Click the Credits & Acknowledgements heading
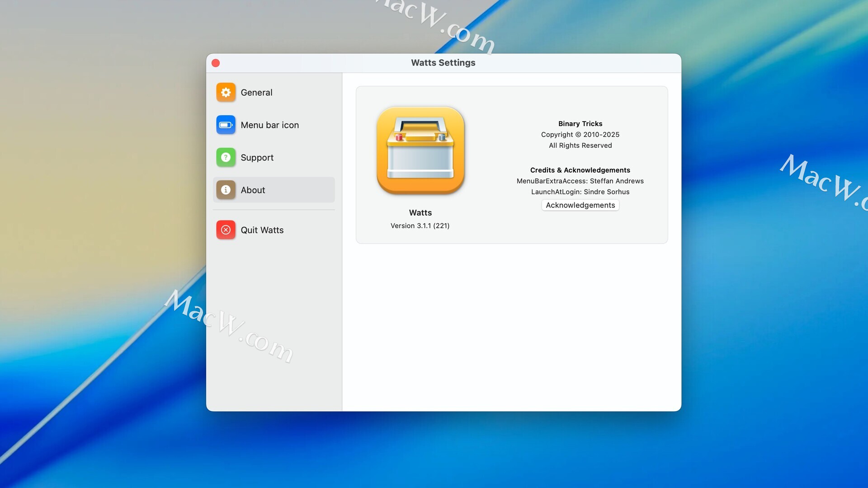Viewport: 868px width, 488px height. [580, 170]
